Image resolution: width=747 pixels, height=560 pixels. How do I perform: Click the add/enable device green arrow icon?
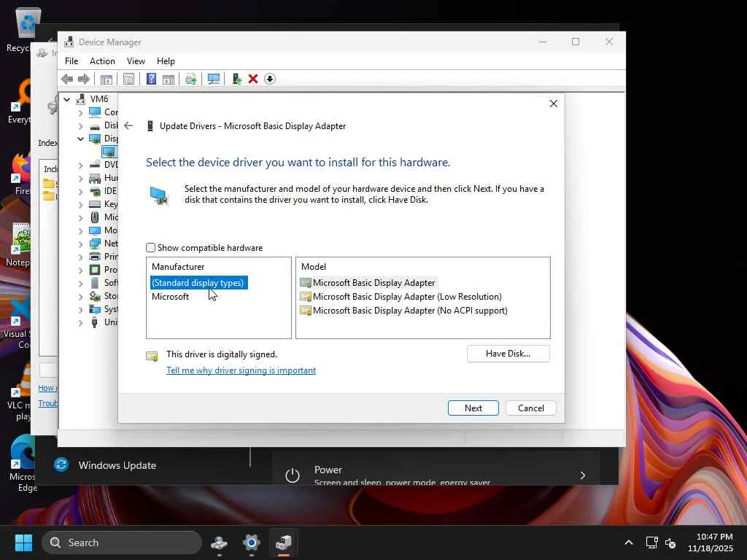236,79
